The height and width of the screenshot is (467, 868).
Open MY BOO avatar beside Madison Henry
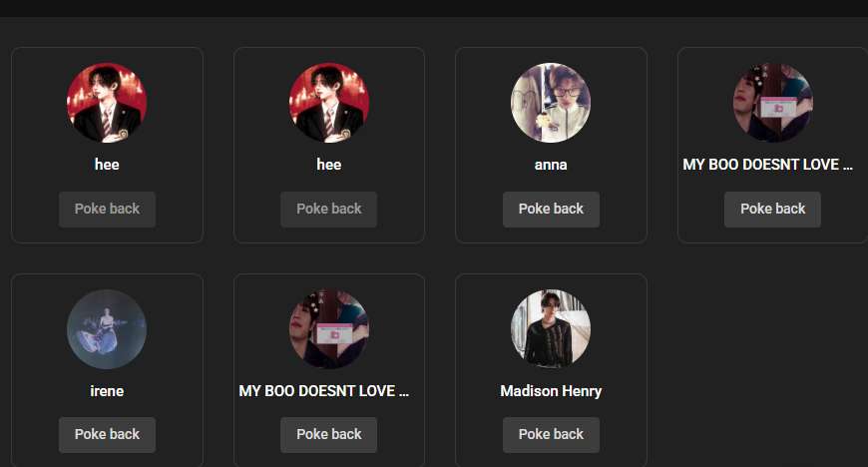(x=329, y=329)
